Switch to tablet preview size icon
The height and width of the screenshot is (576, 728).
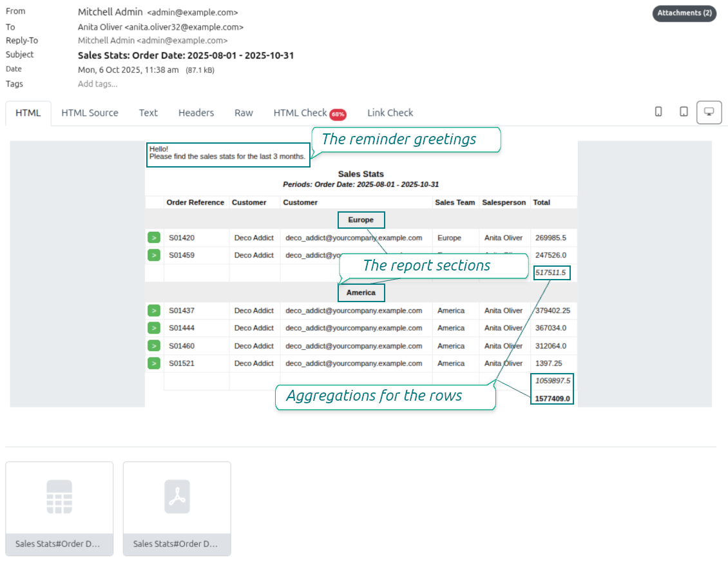coord(684,112)
